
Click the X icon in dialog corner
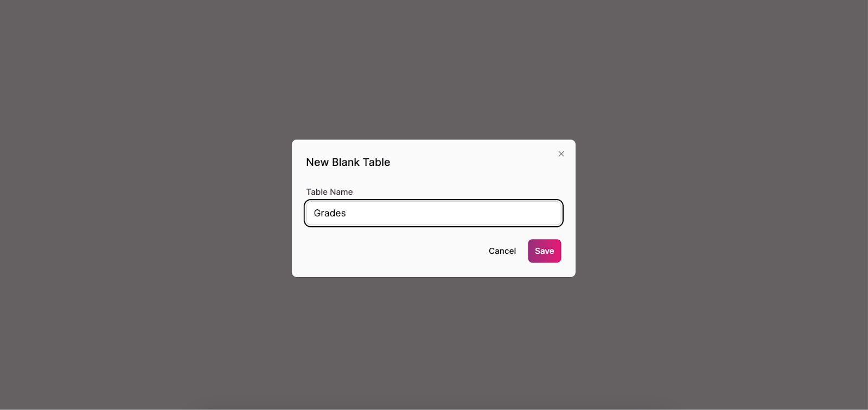point(561,154)
